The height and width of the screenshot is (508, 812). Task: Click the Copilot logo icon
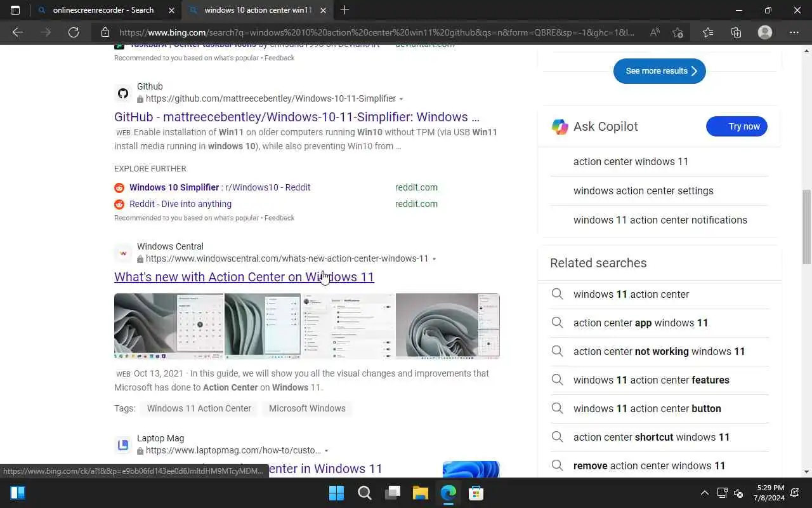coord(560,126)
